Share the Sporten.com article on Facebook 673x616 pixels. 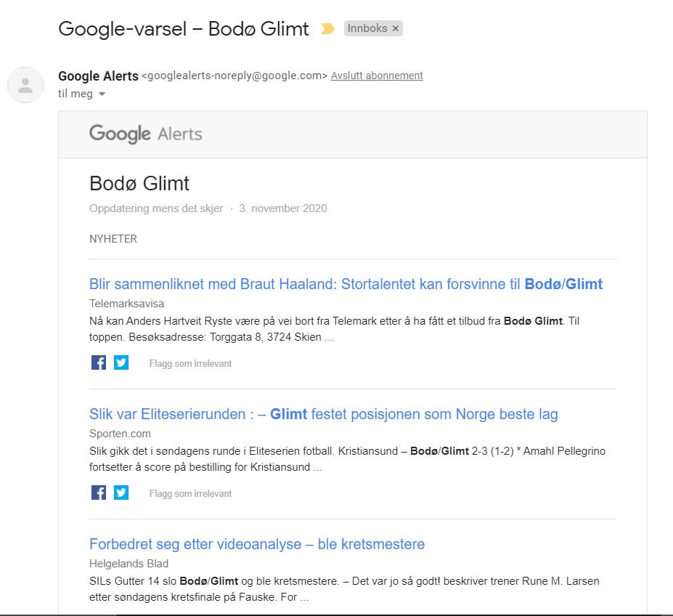point(99,493)
